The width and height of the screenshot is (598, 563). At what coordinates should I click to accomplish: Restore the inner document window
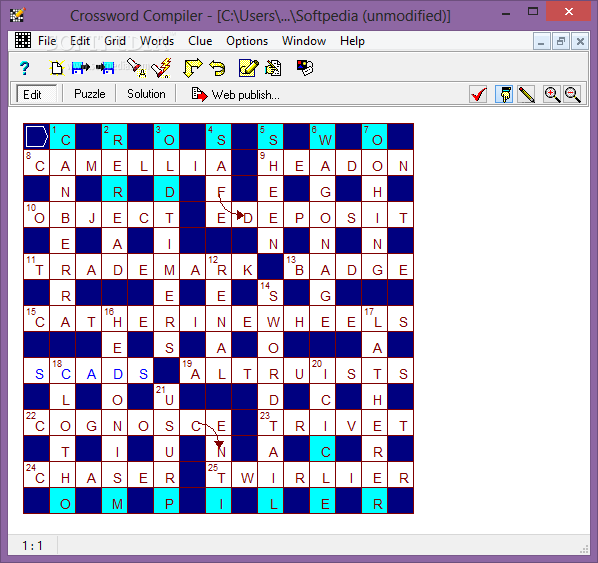coord(561,41)
